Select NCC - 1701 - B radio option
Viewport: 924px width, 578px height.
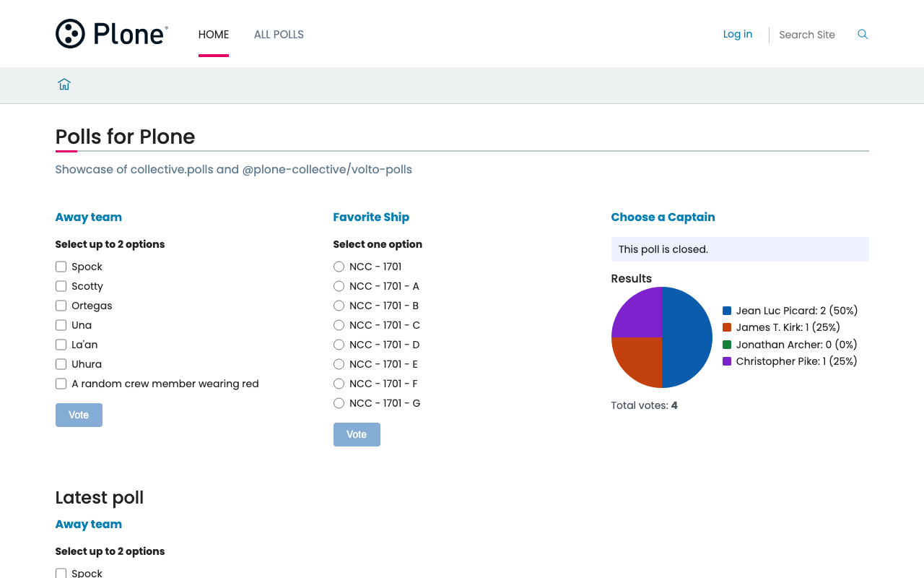pyautogui.click(x=339, y=306)
